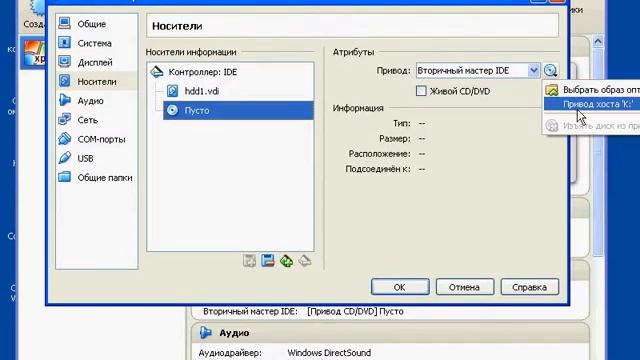Click the Носители информации group label

[191, 52]
